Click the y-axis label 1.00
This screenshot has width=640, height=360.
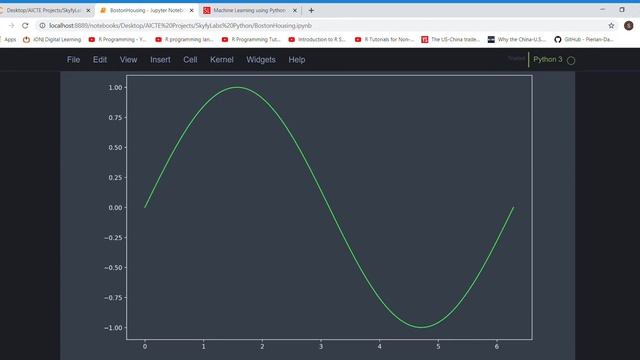[115, 87]
